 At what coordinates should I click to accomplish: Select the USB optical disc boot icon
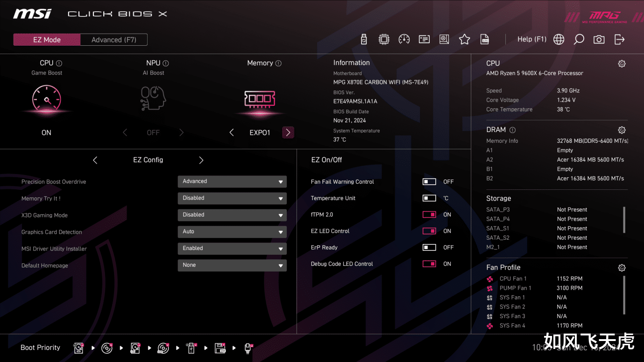tap(163, 348)
